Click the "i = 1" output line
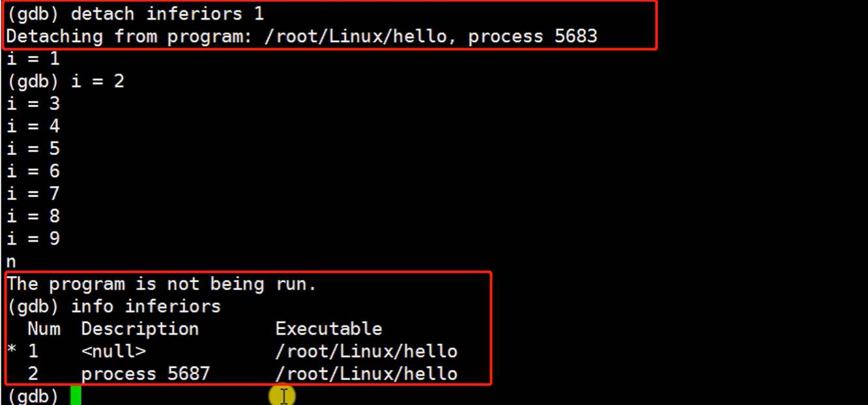Screen dimensions: 868x405 (33, 59)
